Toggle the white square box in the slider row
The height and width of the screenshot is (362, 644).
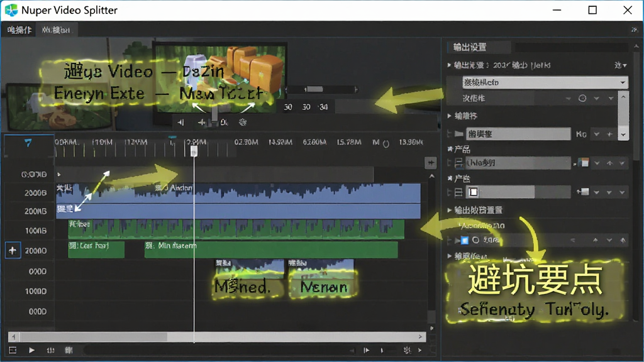click(473, 192)
